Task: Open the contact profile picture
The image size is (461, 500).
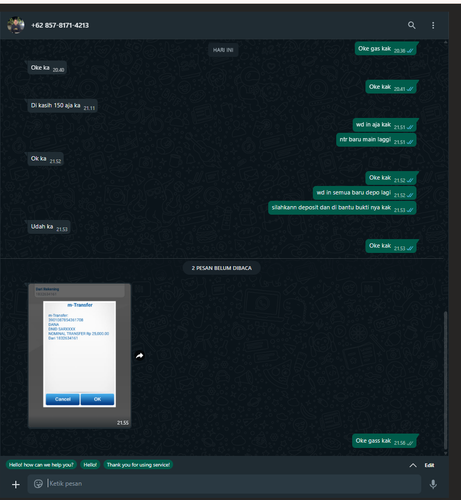Action: pos(16,25)
